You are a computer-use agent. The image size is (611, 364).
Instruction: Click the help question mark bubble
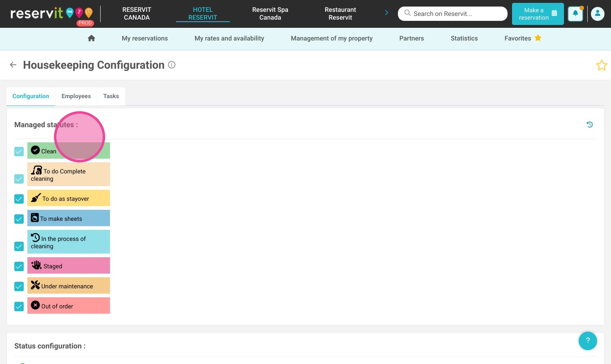588,340
